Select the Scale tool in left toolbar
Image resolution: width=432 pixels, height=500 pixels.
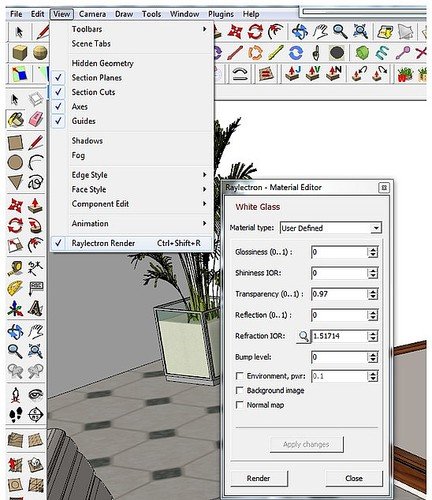pos(15,246)
